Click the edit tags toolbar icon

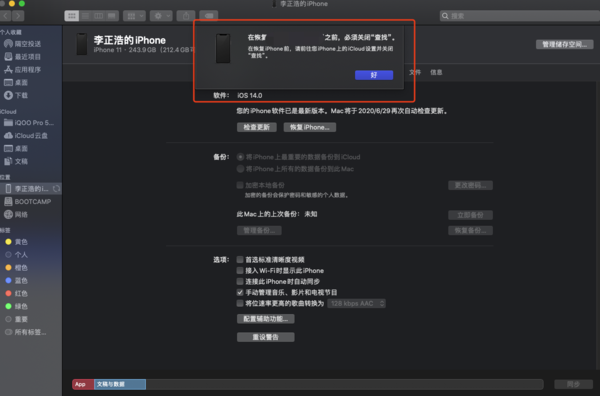tap(209, 16)
